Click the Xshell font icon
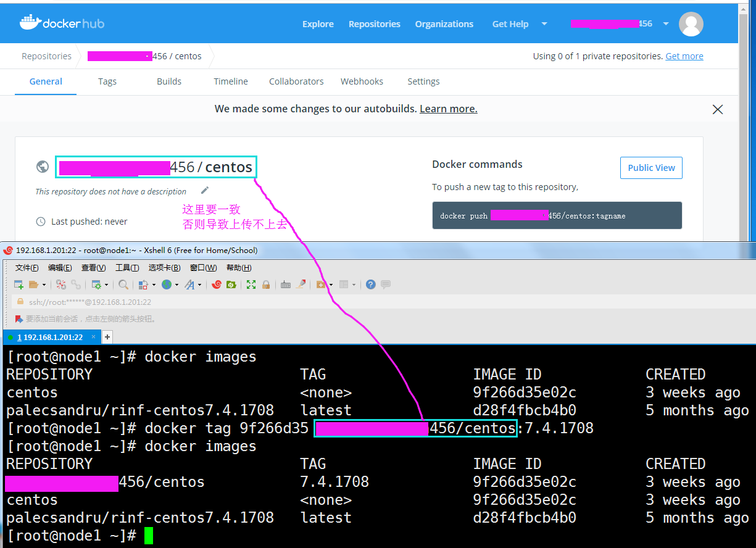The width and height of the screenshot is (756, 548). [189, 284]
